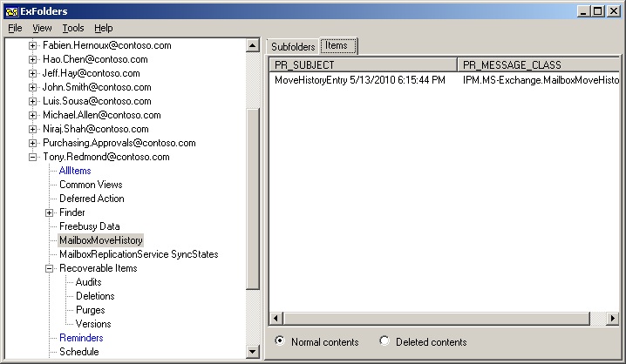Open the File menu

click(x=15, y=28)
